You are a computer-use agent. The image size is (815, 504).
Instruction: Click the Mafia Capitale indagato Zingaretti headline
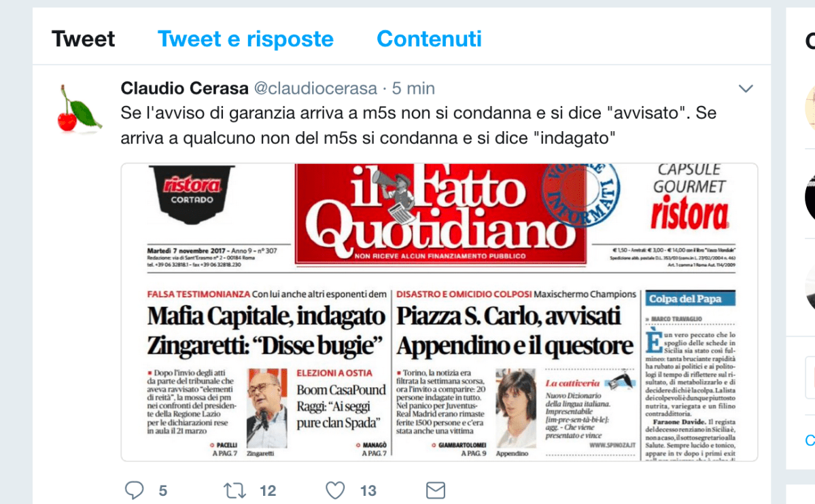point(266,331)
